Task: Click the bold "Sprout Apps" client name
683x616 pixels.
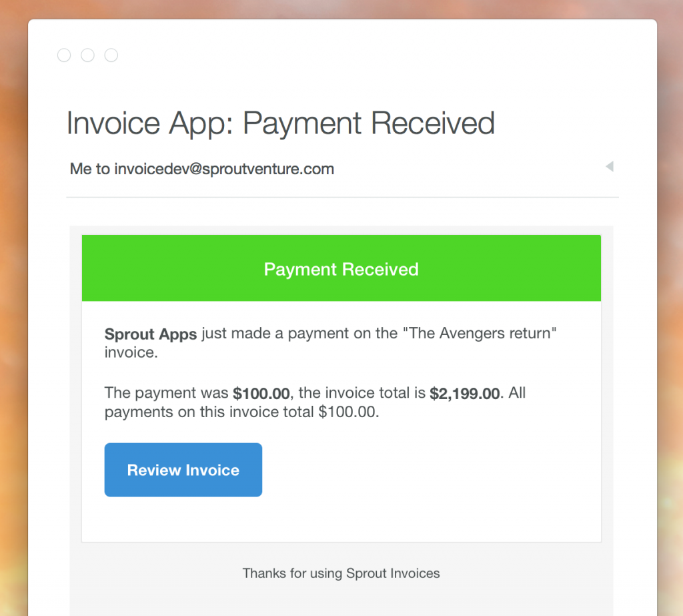Action: (151, 334)
